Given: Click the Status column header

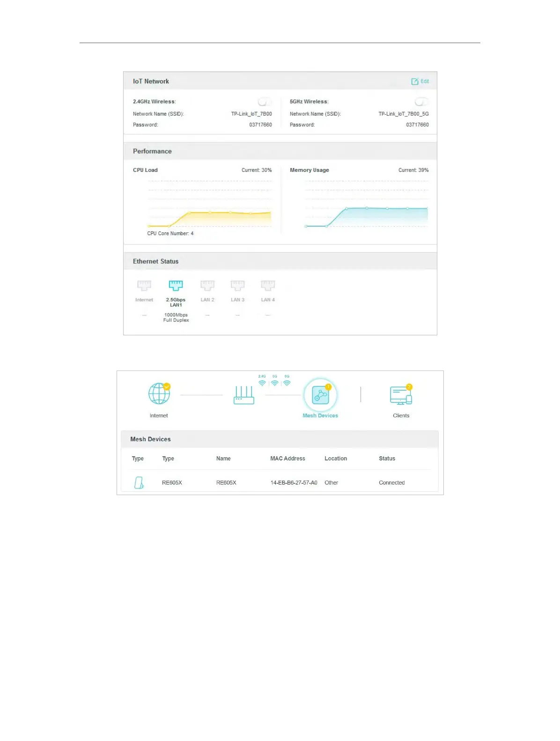Looking at the screenshot, I should tap(387, 459).
